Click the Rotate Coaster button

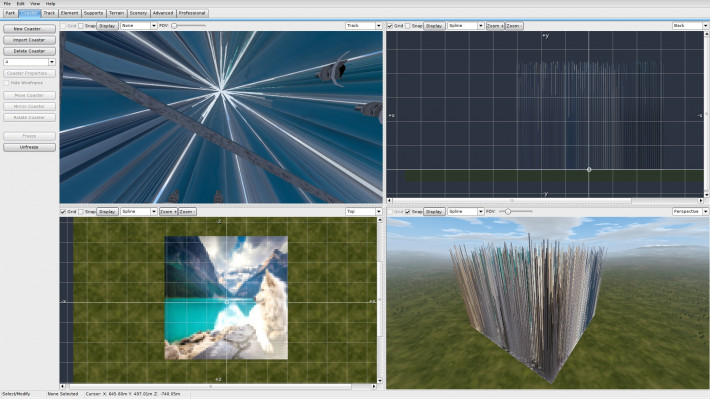(x=29, y=117)
